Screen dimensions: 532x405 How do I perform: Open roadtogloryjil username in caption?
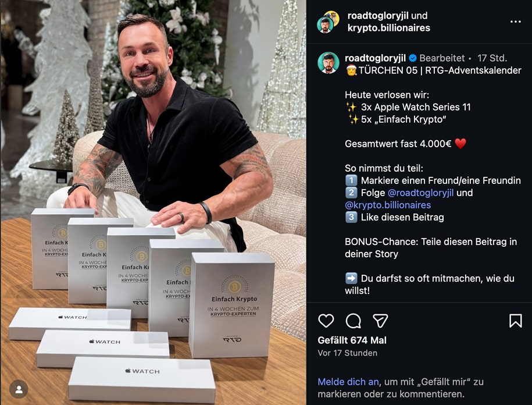point(375,58)
